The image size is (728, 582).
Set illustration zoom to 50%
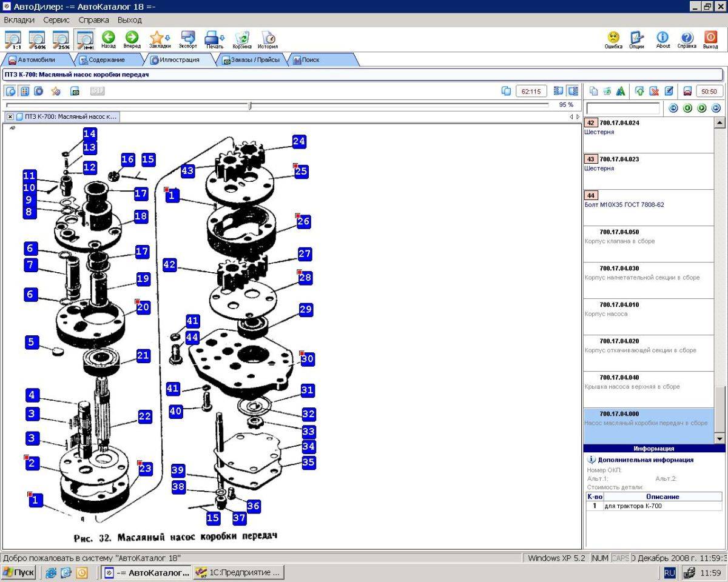click(x=37, y=39)
